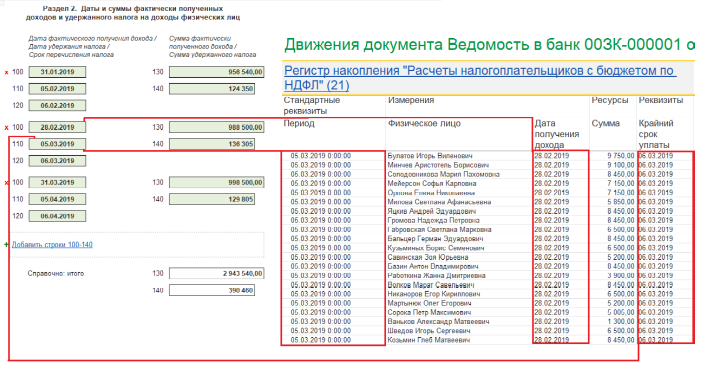Click the Период column header
Screen dimensions: 705x369
point(299,124)
